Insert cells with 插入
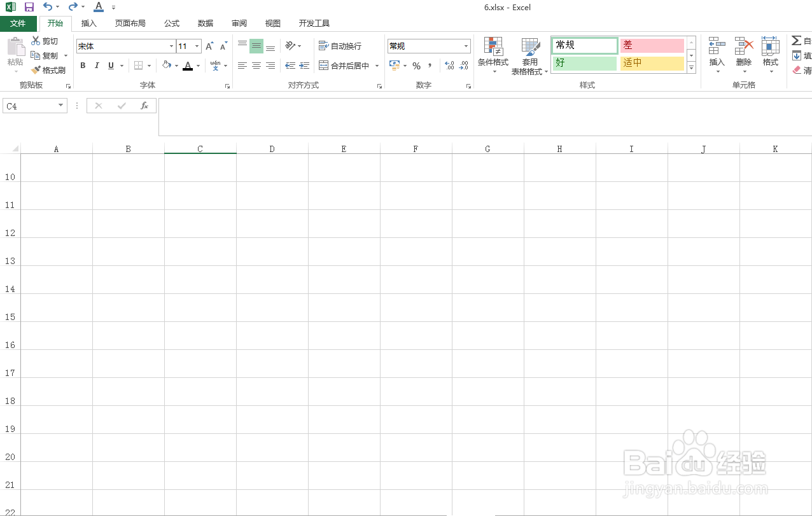 click(717, 54)
